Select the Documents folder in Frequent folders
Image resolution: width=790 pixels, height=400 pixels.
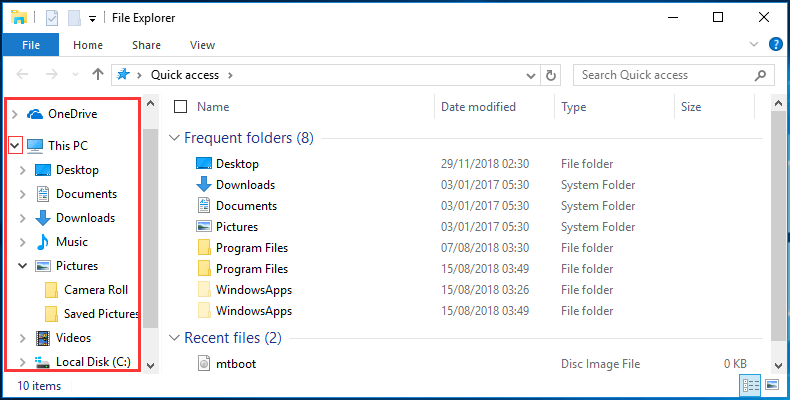point(246,206)
